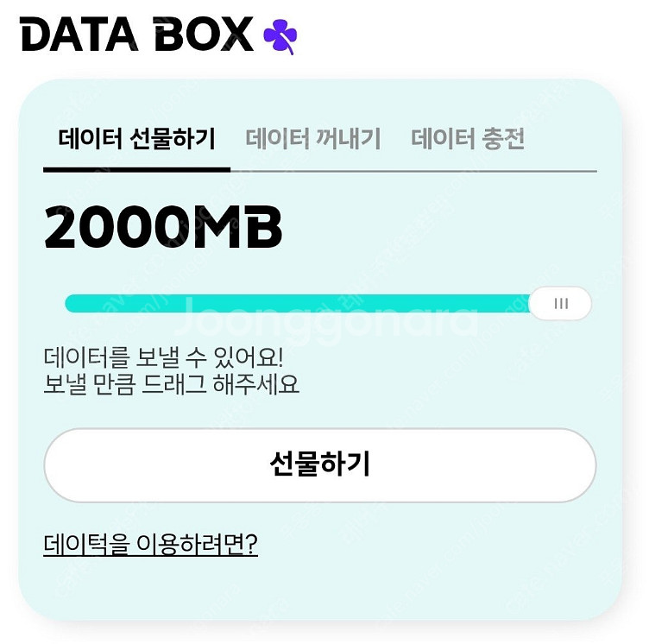Click the white slider handle
The height and width of the screenshot is (644, 649).
tap(560, 304)
